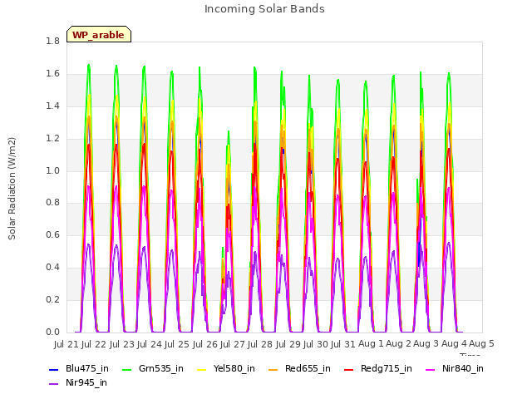Click the Aug 4 x-axis tick label
The image size is (532, 399).
[454, 344]
